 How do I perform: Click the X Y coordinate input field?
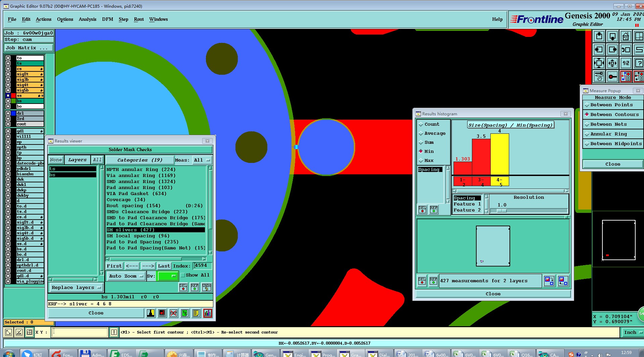pyautogui.click(x=80, y=333)
